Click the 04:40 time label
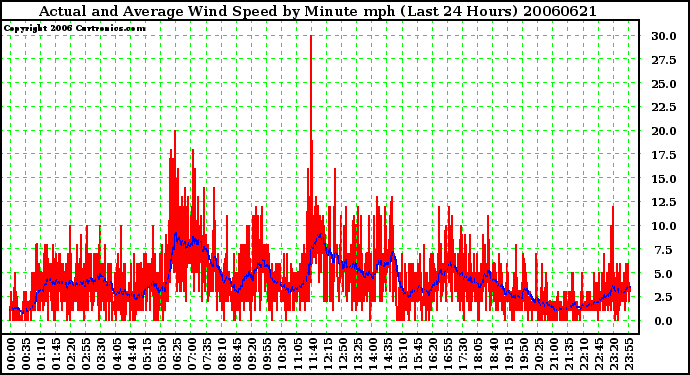 pos(131,354)
